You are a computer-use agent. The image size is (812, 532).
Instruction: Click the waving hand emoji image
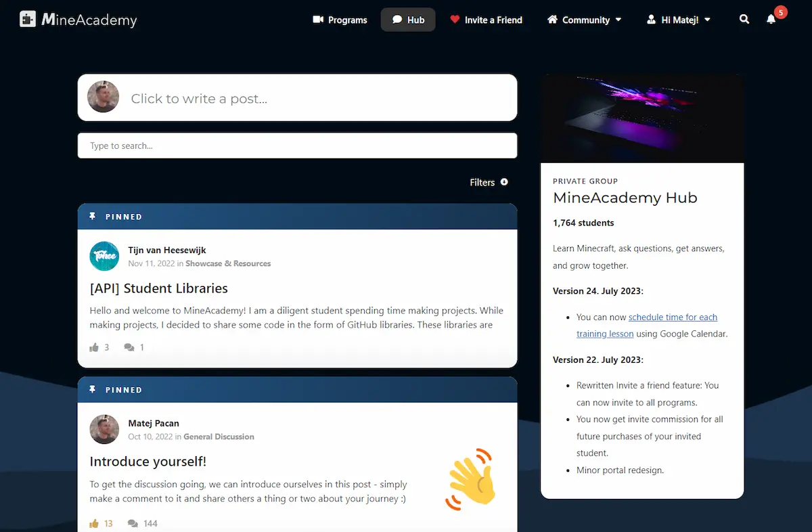pos(471,479)
